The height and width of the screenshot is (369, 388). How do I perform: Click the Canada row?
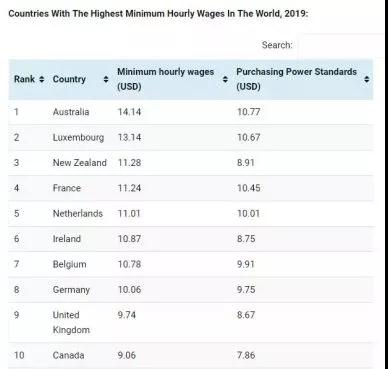(x=191, y=355)
